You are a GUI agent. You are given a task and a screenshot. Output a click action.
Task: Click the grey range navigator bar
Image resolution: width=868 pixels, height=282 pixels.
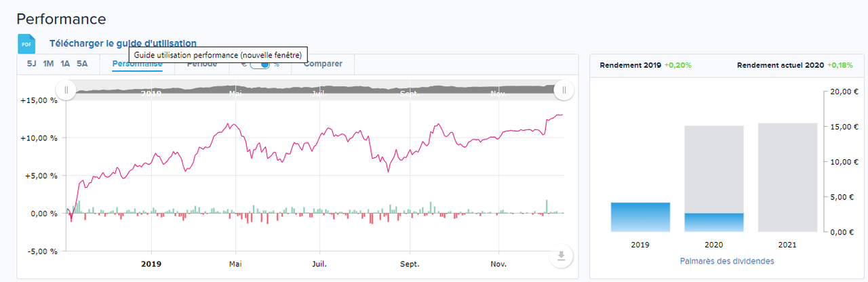click(x=315, y=89)
